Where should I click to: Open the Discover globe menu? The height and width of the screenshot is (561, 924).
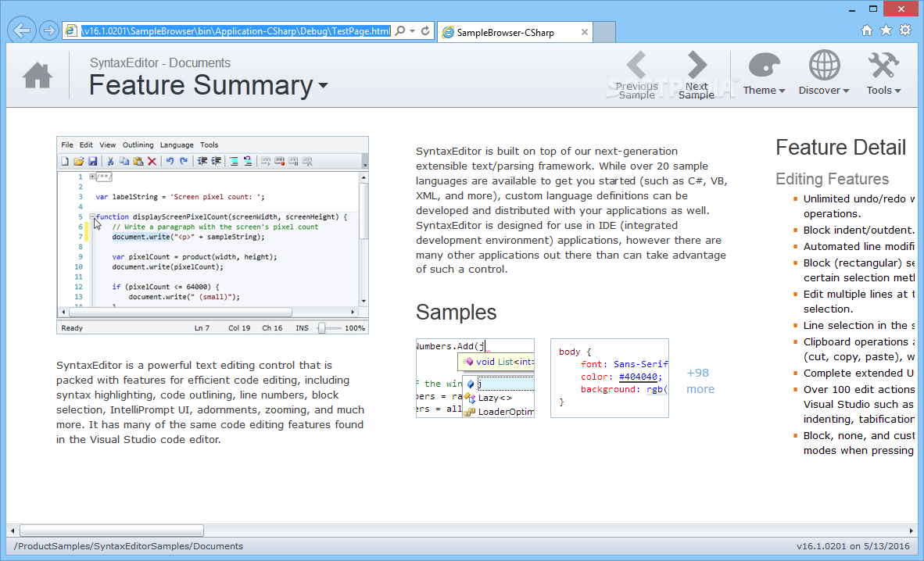824,73
